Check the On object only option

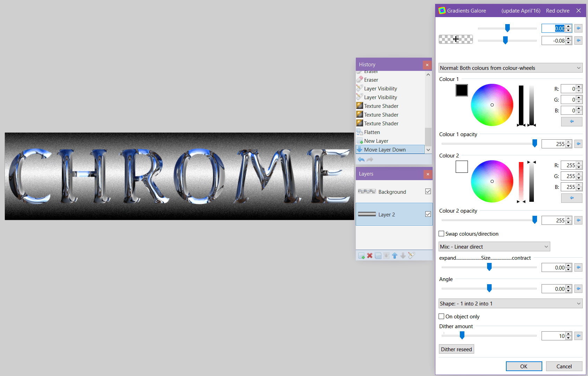pos(441,316)
